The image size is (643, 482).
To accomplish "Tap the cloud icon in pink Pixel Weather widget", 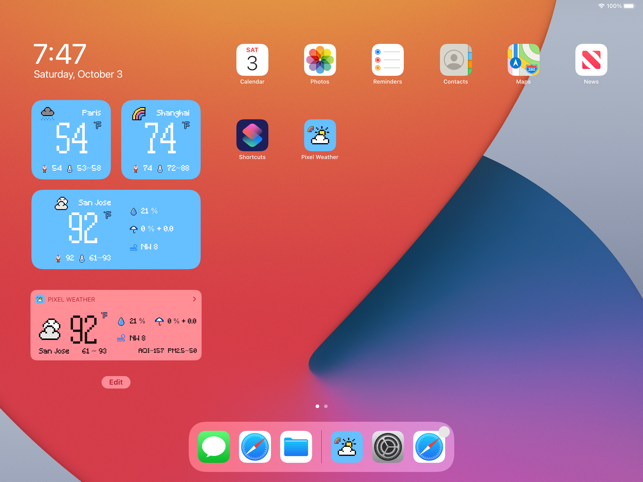I will [x=50, y=329].
